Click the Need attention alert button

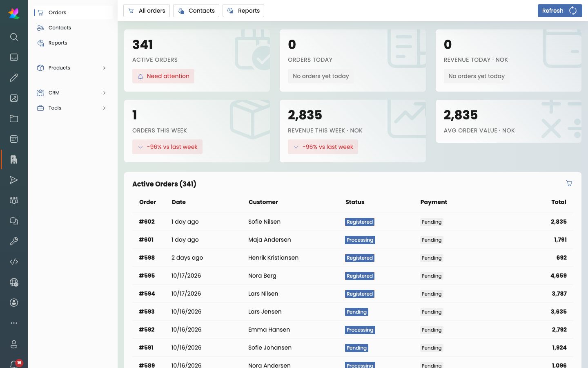coord(163,76)
